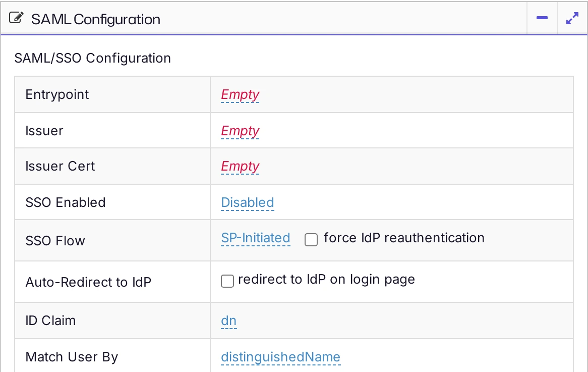Edit the empty Issuer Cert value

240,166
